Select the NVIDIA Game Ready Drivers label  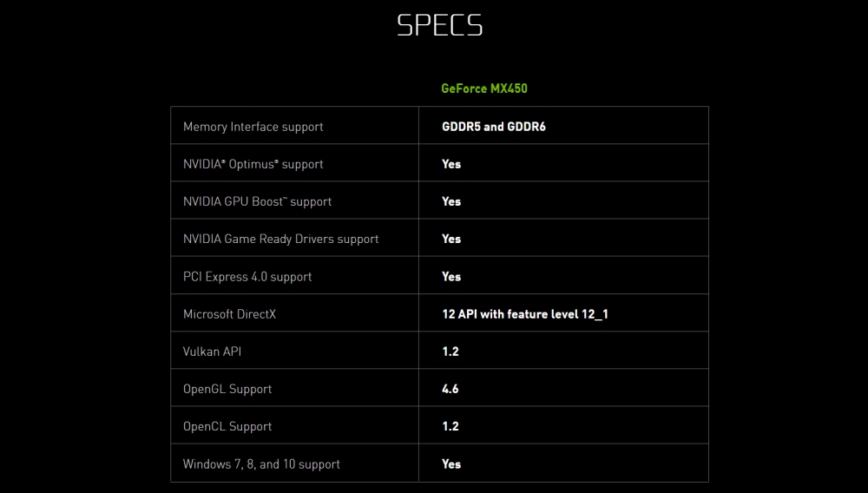(280, 239)
